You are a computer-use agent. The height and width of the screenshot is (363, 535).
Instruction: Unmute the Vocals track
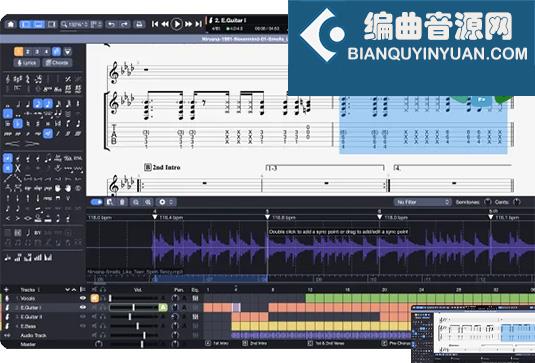pyautogui.click(x=95, y=298)
